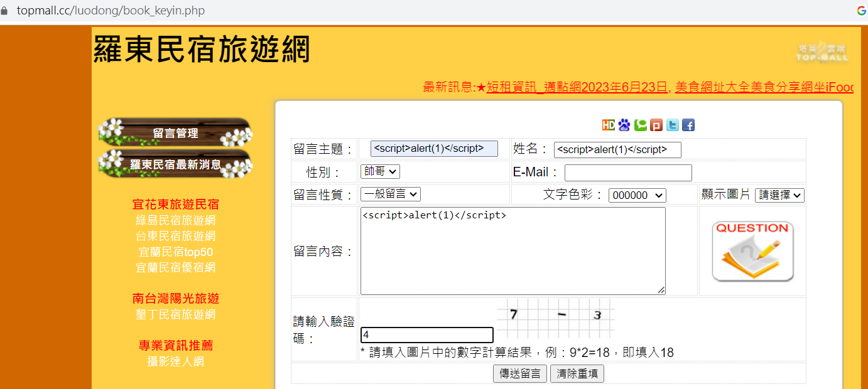Click the HD share icon

click(x=608, y=125)
